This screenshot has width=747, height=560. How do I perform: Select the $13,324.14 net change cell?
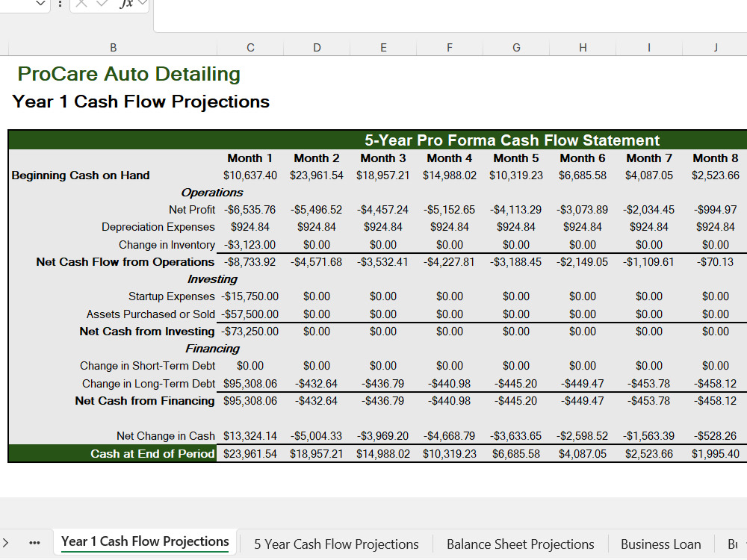pyautogui.click(x=250, y=436)
